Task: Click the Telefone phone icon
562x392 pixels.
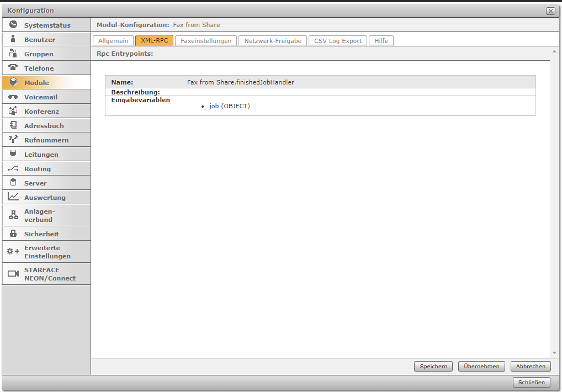Action: tap(13, 68)
